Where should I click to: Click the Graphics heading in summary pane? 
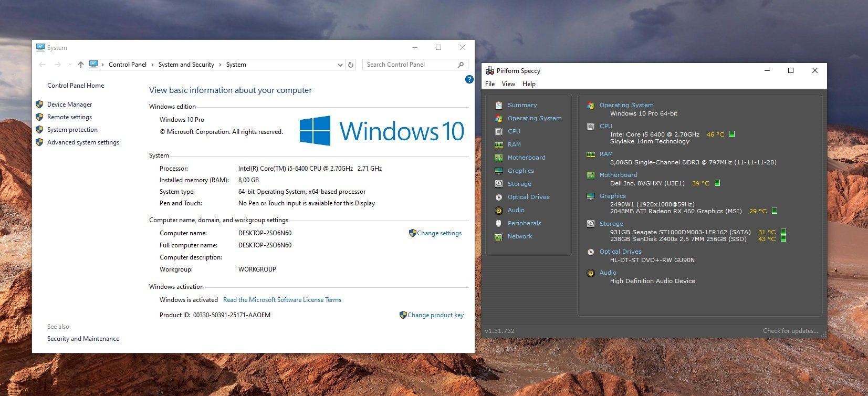pos(612,196)
